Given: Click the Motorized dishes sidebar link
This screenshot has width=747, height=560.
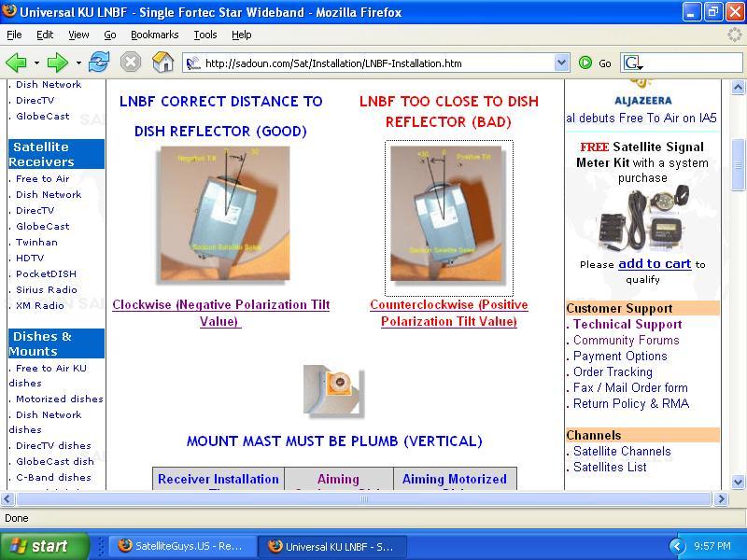Looking at the screenshot, I should (x=60, y=399).
